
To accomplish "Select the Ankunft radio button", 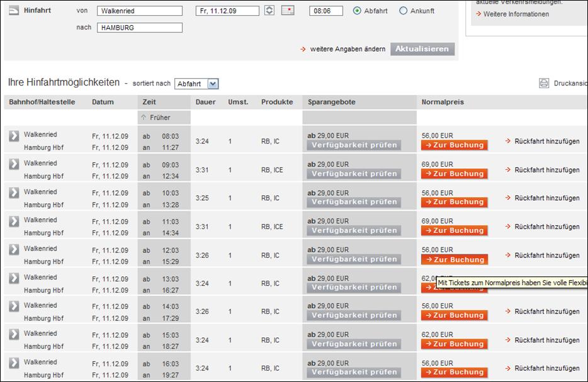I will coord(404,11).
